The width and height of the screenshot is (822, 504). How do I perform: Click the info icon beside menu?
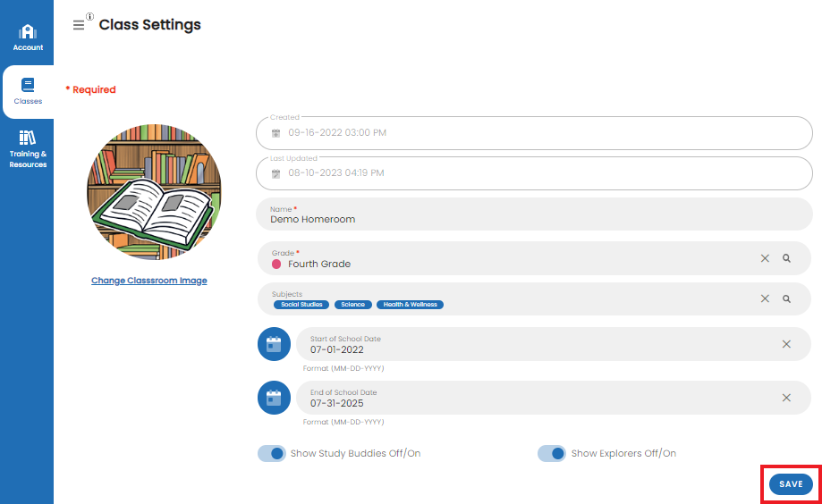point(89,16)
